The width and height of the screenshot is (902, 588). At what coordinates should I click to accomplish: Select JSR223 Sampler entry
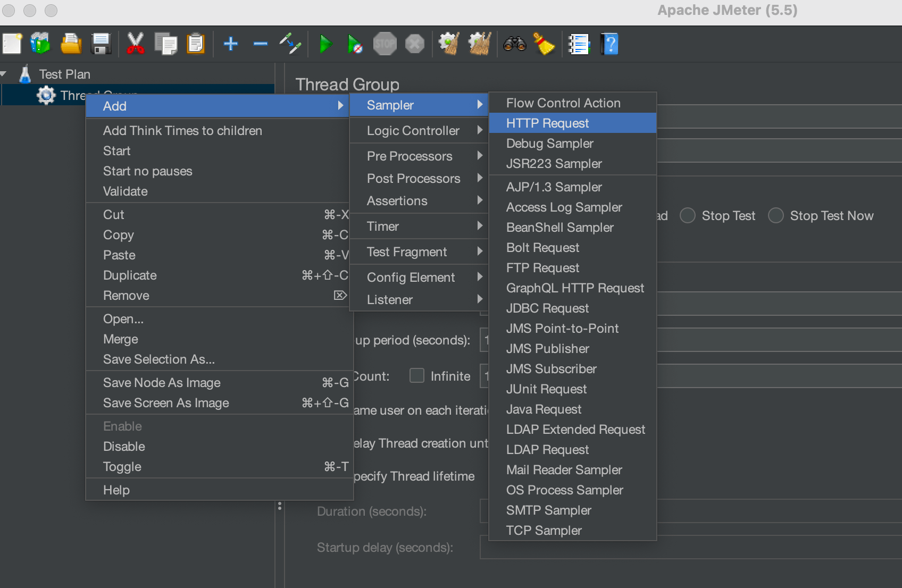(x=573, y=164)
